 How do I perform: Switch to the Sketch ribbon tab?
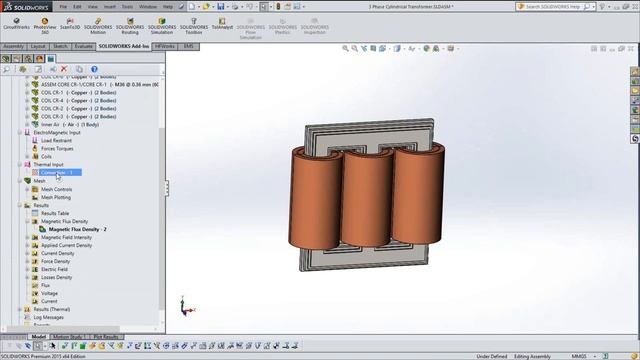coord(60,47)
